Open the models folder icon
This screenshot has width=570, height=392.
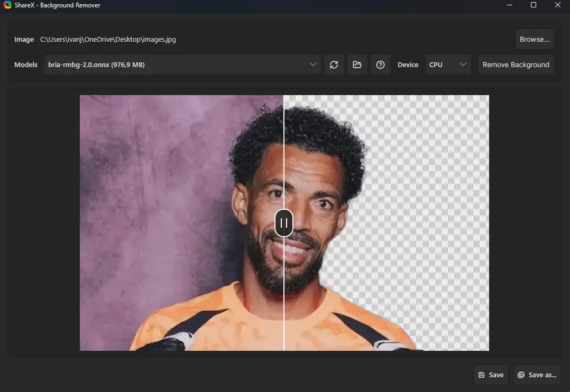357,64
